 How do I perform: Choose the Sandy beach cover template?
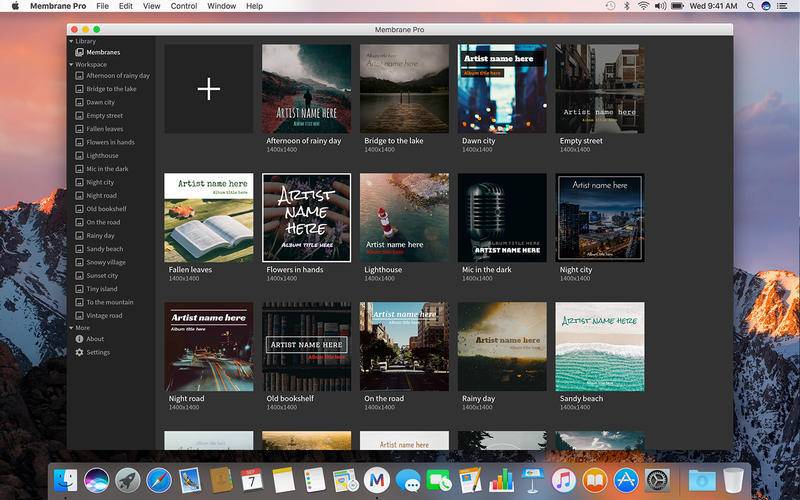pyautogui.click(x=600, y=347)
